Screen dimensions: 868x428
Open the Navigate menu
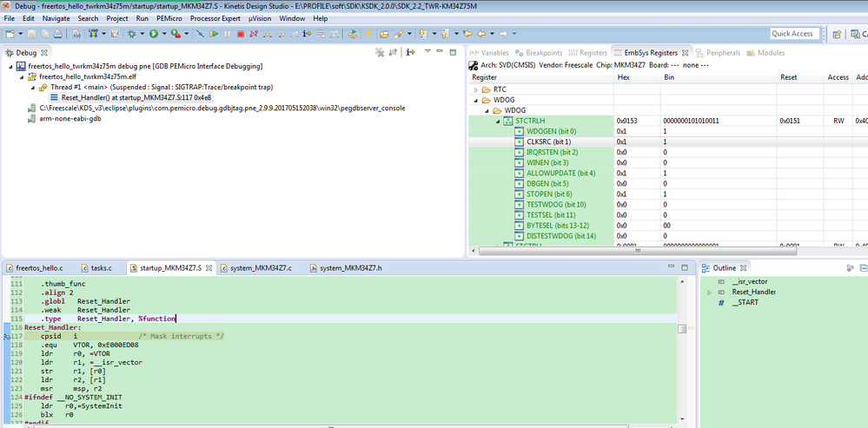point(56,18)
